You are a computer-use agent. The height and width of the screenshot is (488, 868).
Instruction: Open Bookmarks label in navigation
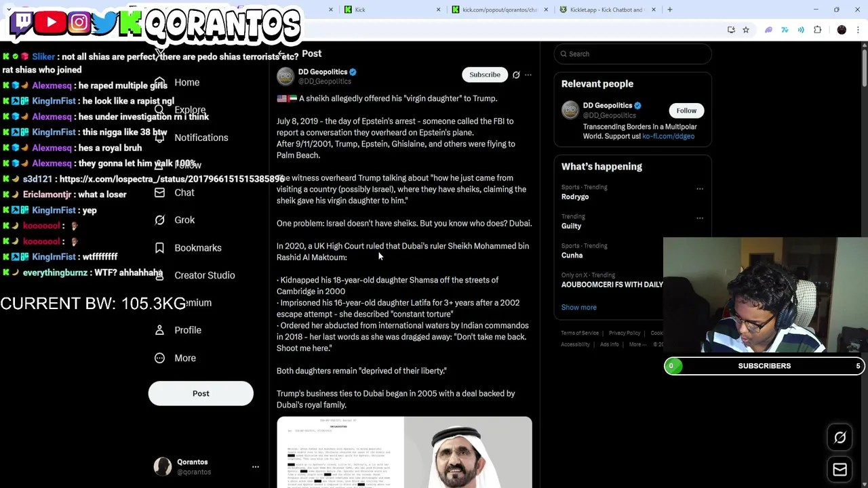tap(197, 247)
